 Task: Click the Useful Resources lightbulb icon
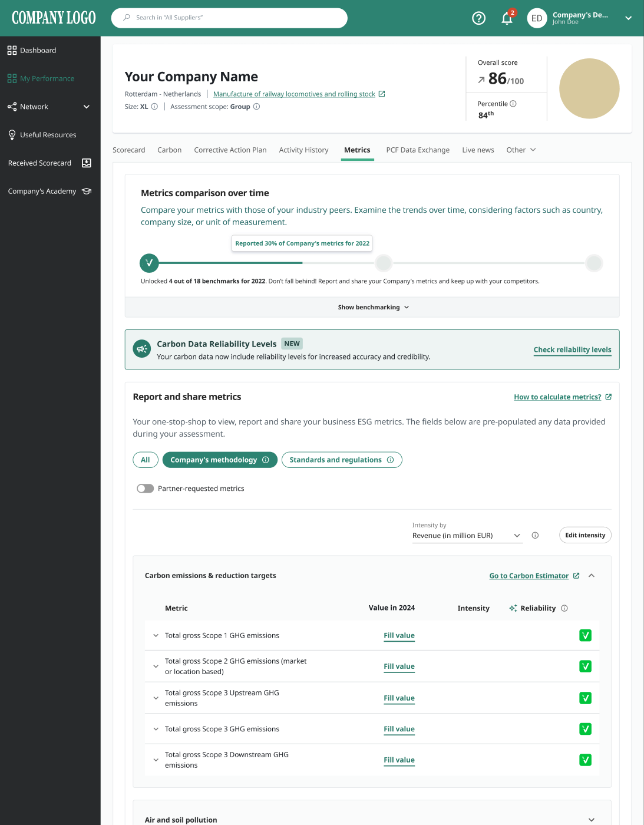click(12, 135)
